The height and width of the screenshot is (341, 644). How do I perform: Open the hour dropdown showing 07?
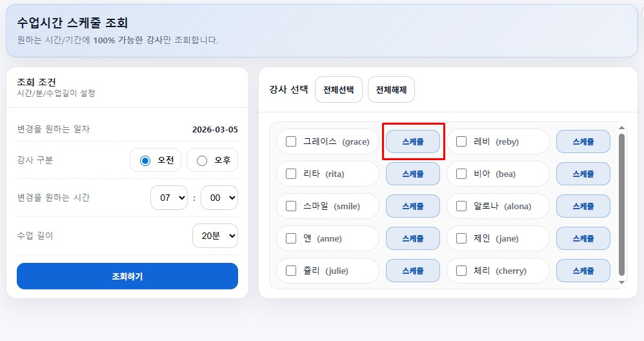(168, 198)
